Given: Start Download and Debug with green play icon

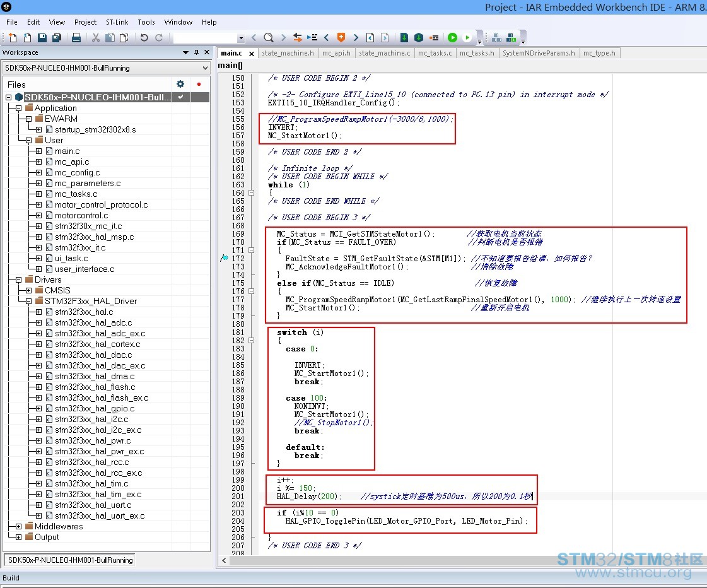Looking at the screenshot, I should pos(452,38).
